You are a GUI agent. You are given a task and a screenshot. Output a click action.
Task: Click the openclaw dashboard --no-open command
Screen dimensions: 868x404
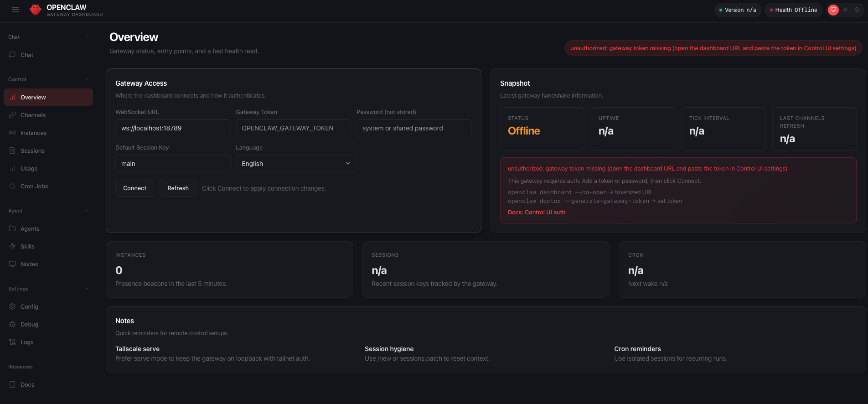pos(557,192)
